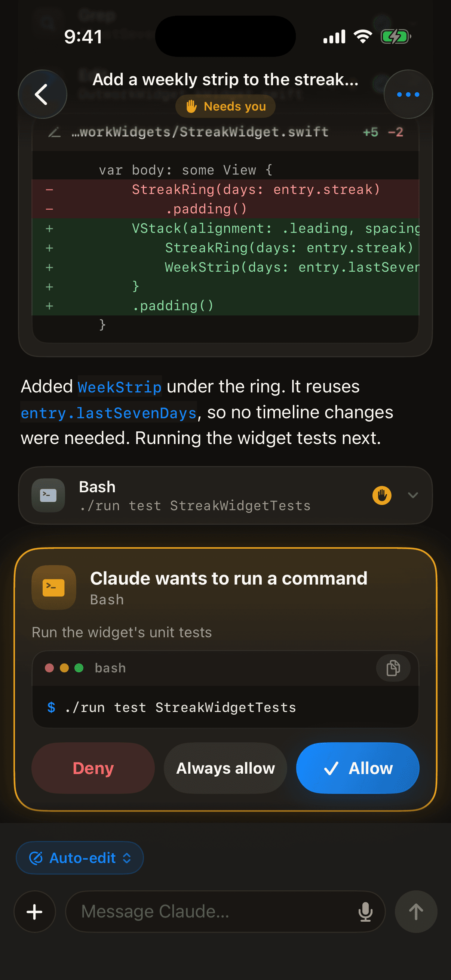The image size is (451, 980).
Task: Tap the plus attachment button
Action: point(35,912)
